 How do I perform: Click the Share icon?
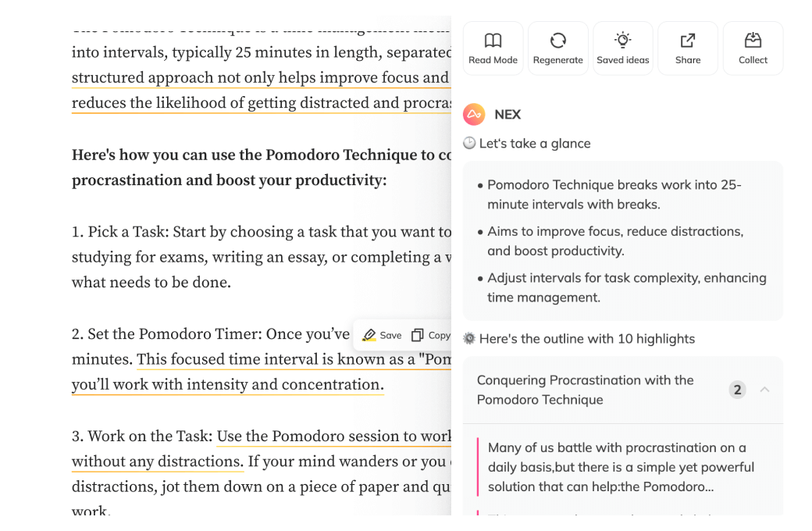687,40
